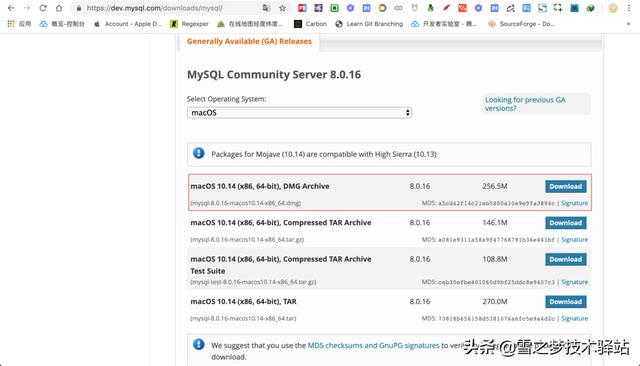This screenshot has height=366, width=640.
Task: Click the green square extension icon
Action: coord(334,8)
